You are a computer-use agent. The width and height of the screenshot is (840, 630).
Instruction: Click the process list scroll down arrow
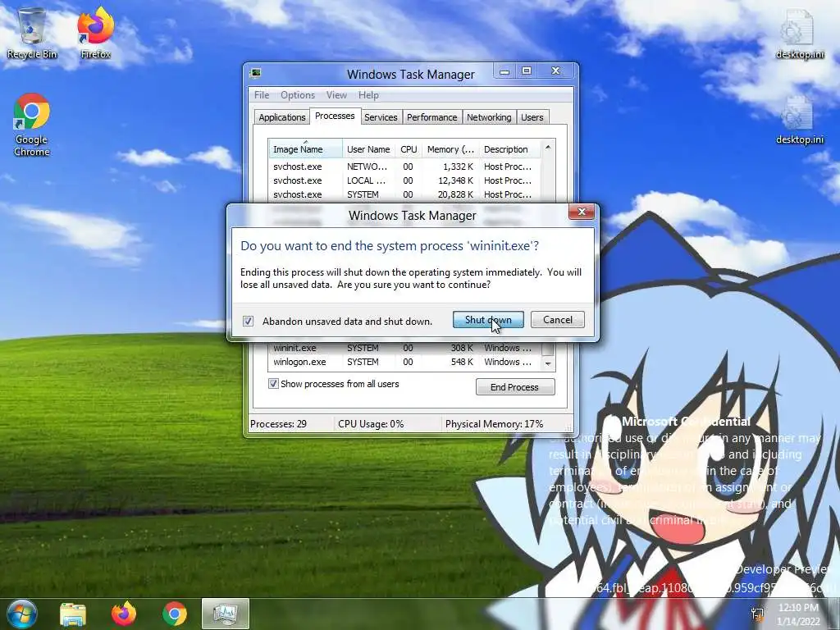pyautogui.click(x=547, y=363)
